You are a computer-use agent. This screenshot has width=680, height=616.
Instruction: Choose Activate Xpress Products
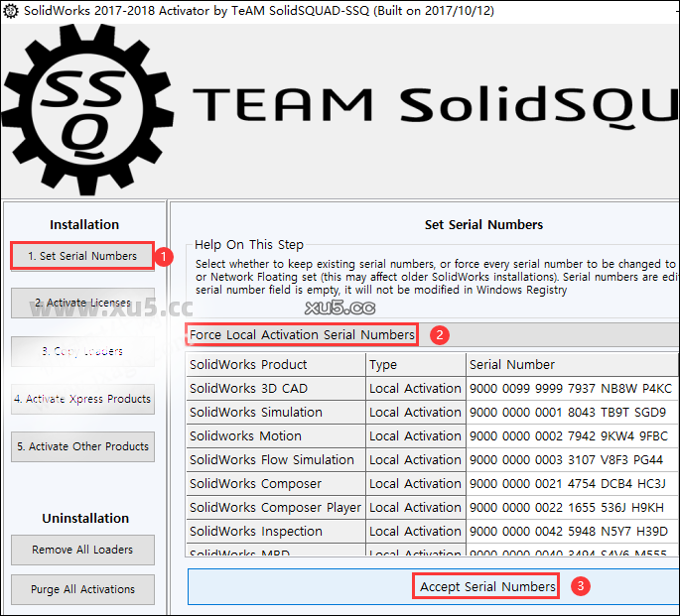click(x=82, y=399)
